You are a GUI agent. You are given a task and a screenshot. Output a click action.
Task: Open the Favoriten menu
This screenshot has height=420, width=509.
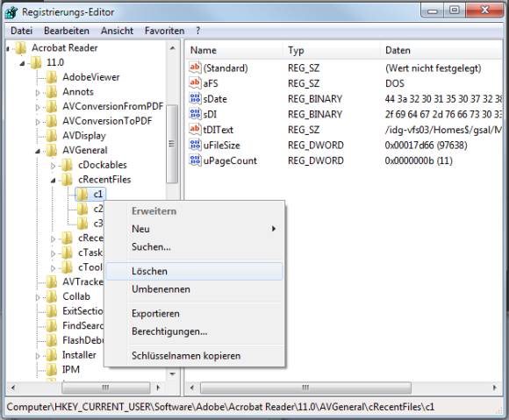point(165,31)
